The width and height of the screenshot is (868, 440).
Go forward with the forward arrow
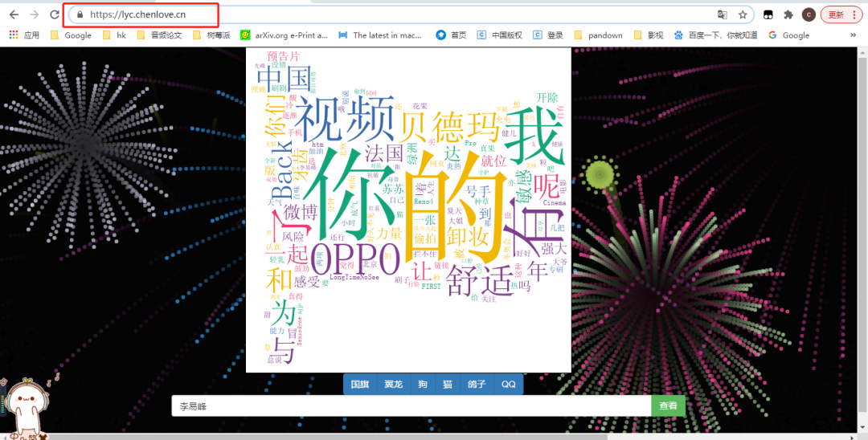(34, 15)
